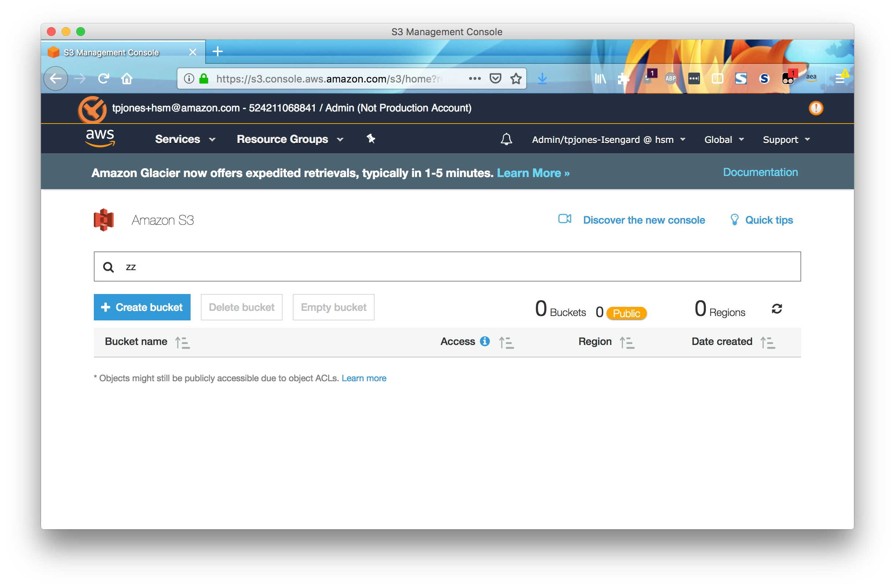Screen dimensions: 895x588
Task: Click the aea Amazon extension icon
Action: pos(811,77)
